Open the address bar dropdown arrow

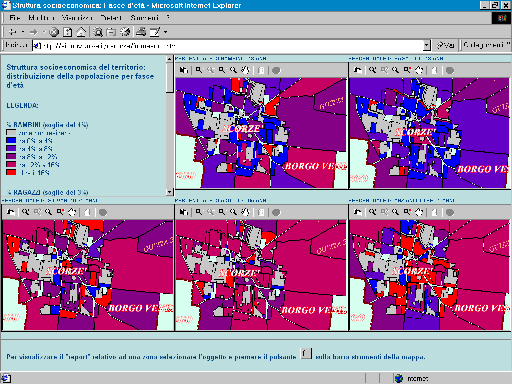(x=427, y=45)
